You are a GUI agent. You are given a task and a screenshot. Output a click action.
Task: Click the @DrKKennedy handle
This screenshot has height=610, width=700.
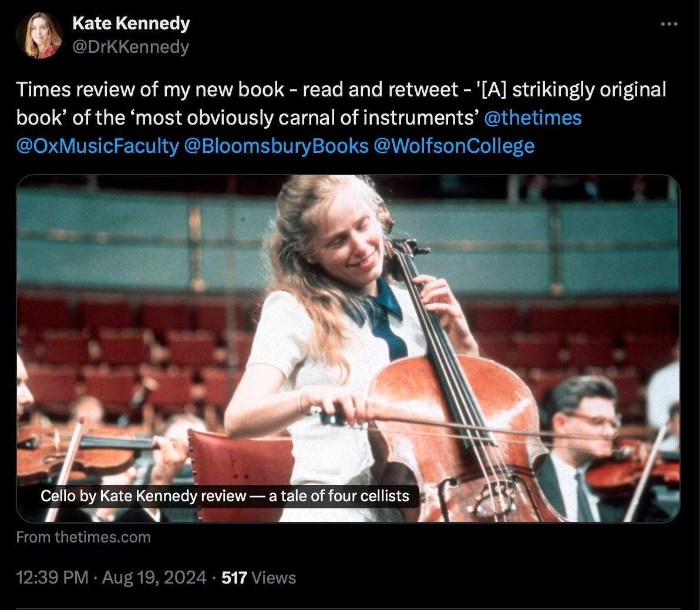[x=130, y=46]
